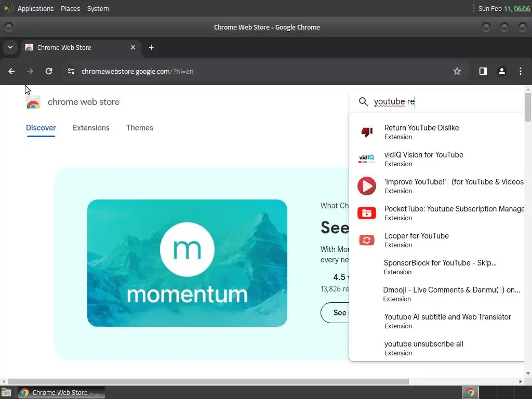Viewport: 532px width, 399px height.
Task: Click the address bar URL
Action: (137, 71)
